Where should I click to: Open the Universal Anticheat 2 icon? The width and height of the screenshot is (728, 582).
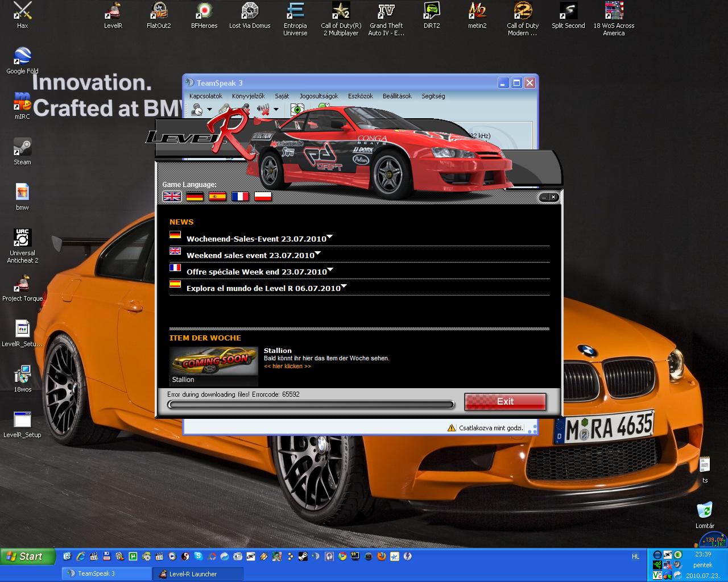point(22,246)
